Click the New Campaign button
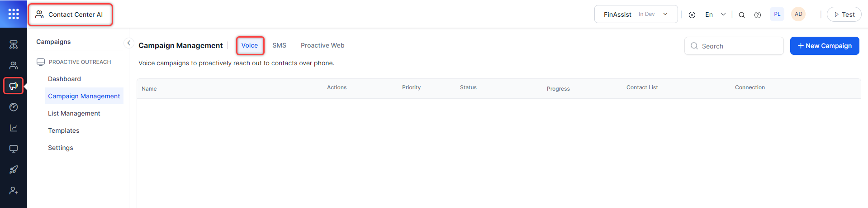This screenshot has height=208, width=868. [x=824, y=46]
